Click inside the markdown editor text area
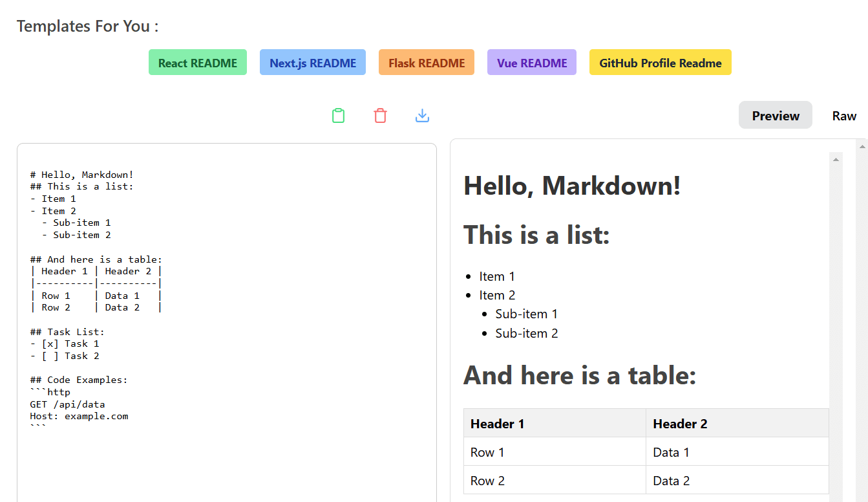 227,323
